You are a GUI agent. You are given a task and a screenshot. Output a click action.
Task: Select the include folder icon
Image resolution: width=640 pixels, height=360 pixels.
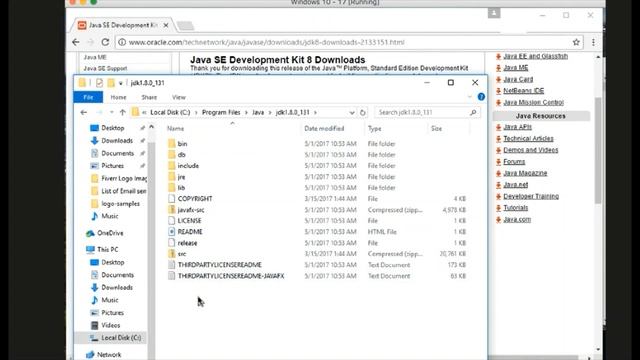pyautogui.click(x=172, y=166)
